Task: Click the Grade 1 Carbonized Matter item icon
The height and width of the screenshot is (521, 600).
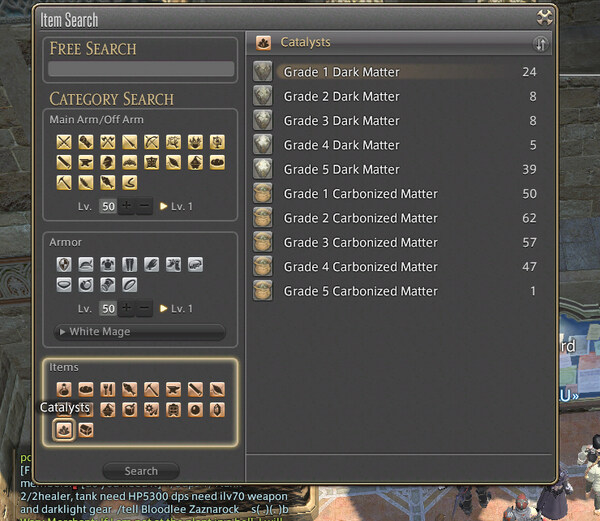Action: [x=262, y=193]
